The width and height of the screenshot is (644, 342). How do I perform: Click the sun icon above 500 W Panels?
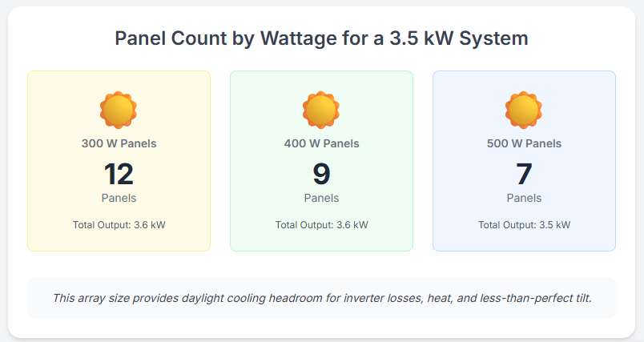pos(524,110)
